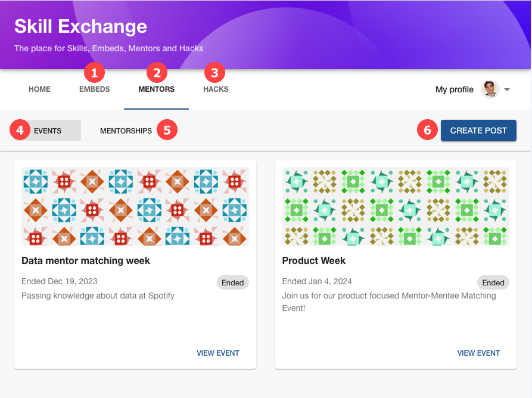Image resolution: width=532 pixels, height=398 pixels.
Task: View event for Product Week
Action: point(478,353)
